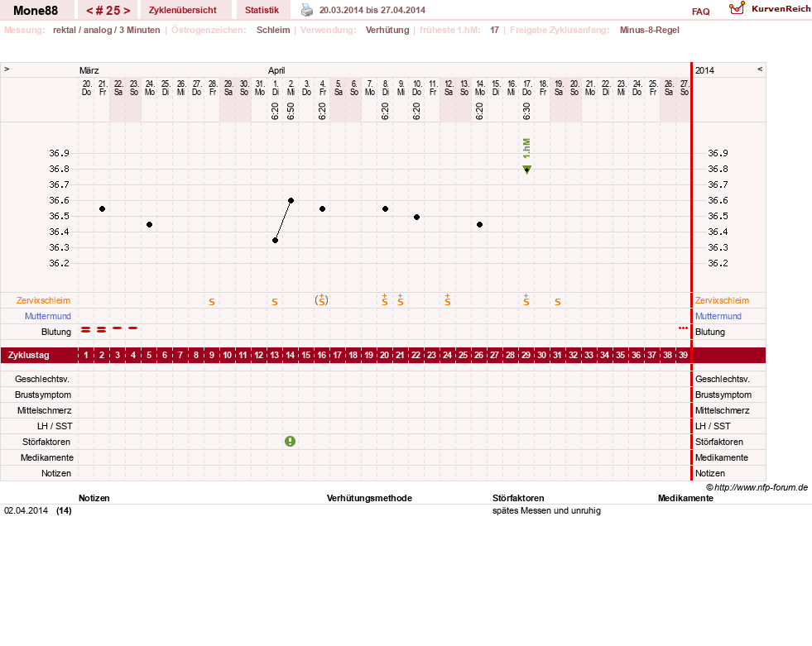Click the temperature point on 14. April
Viewport: 812px width, 646px height.
[x=479, y=224]
